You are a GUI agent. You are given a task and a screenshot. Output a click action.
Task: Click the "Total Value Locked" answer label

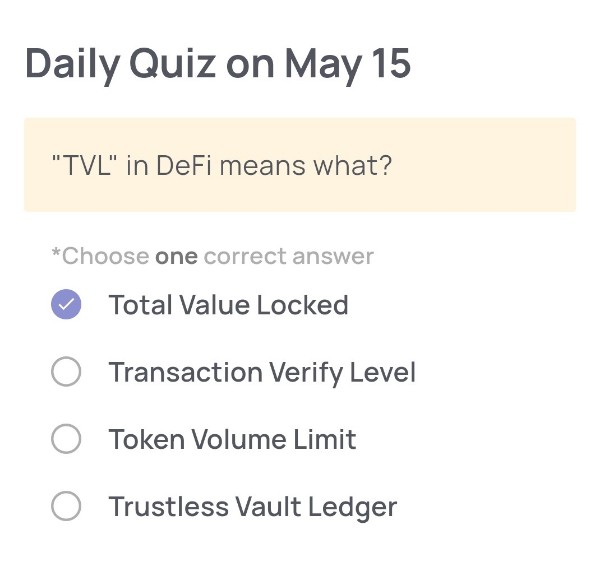(228, 305)
